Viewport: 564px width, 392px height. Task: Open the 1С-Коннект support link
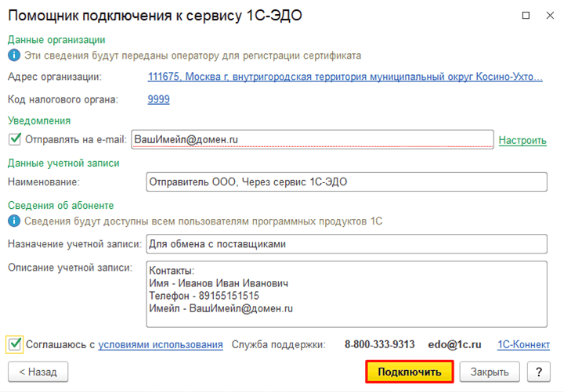point(524,344)
